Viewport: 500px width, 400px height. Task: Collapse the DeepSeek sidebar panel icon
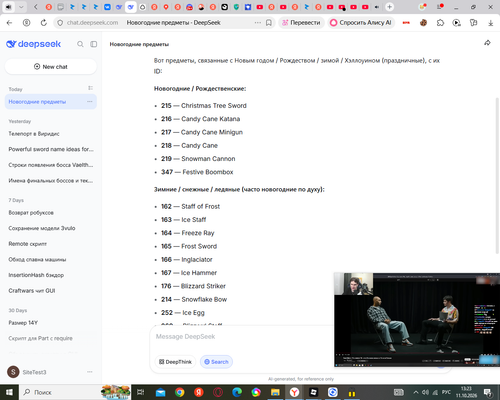[x=94, y=44]
